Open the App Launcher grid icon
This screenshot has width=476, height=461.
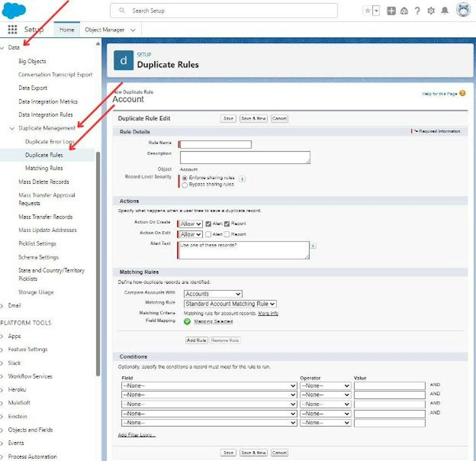12,30
